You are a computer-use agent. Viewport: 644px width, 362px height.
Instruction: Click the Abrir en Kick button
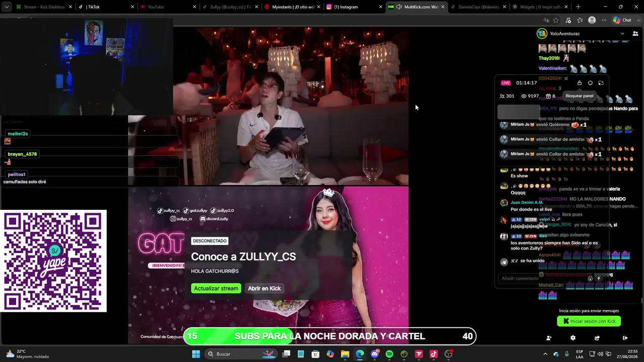pos(264,288)
